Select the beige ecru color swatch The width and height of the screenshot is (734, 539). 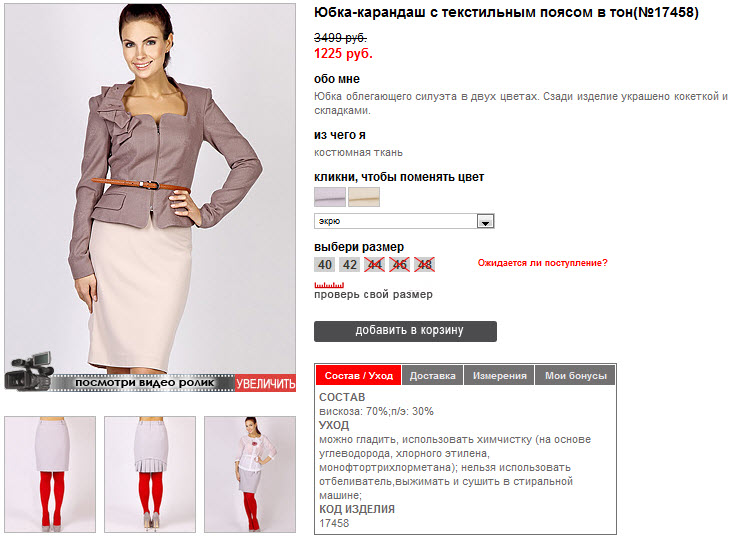[364, 197]
